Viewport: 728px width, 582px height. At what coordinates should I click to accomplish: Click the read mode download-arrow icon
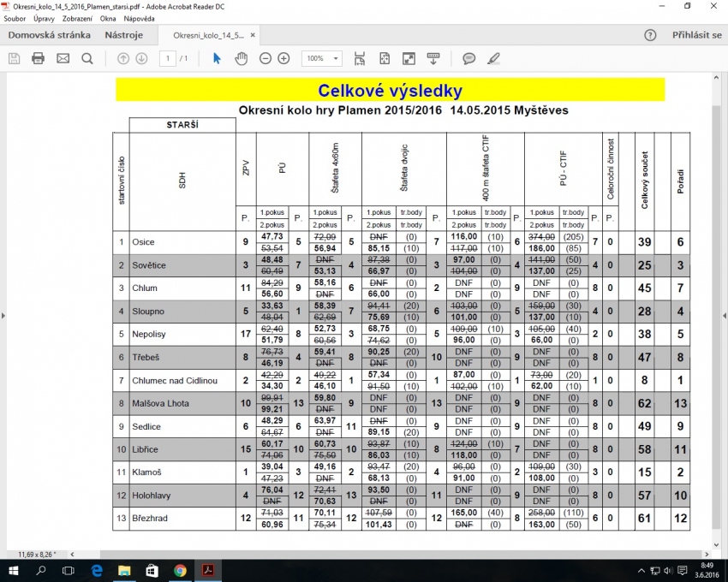[x=433, y=58]
